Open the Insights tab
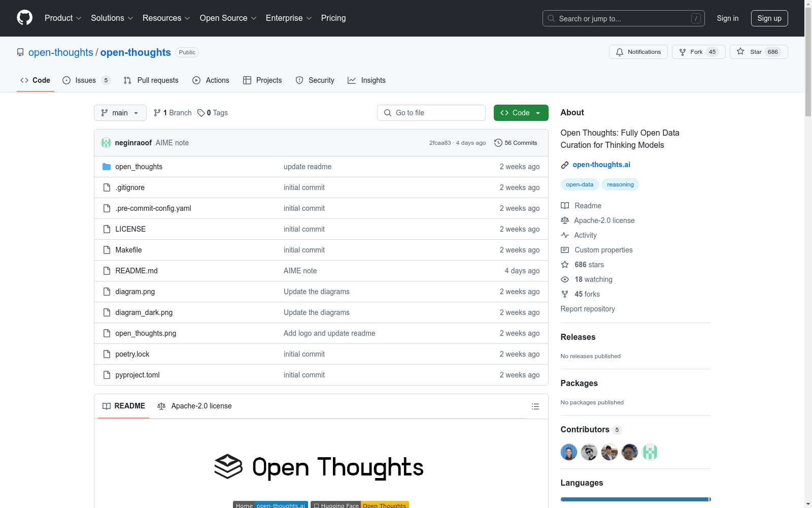 coord(366,80)
